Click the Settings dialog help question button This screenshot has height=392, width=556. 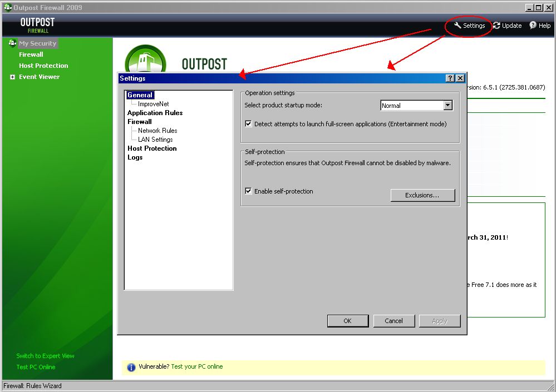pyautogui.click(x=450, y=78)
